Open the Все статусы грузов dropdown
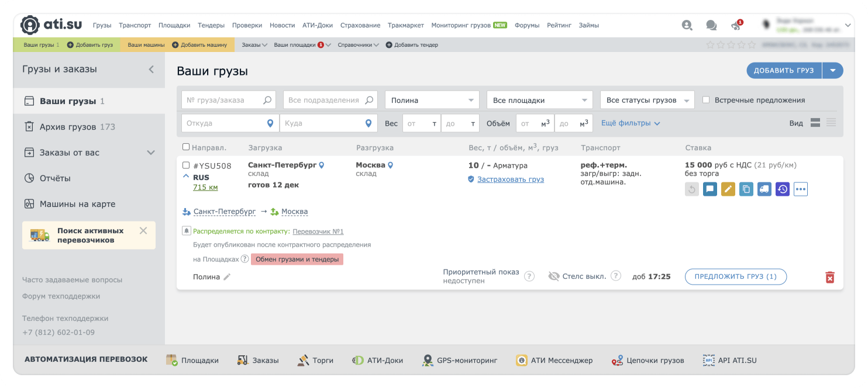The width and height of the screenshot is (868, 388). [647, 100]
